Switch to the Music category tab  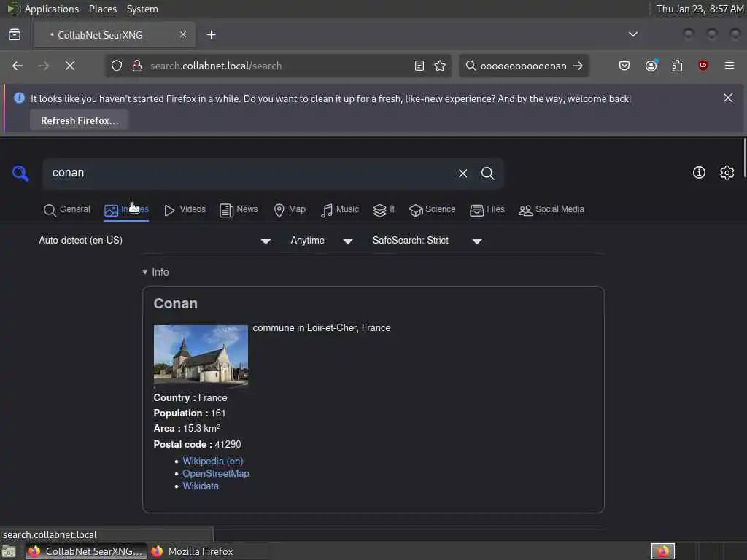click(x=340, y=209)
